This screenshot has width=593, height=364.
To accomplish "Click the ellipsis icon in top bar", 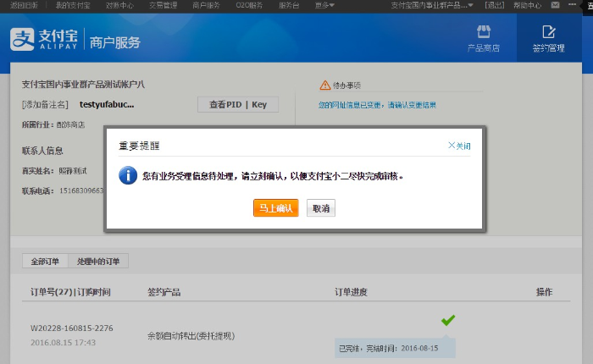I will pos(572,4).
